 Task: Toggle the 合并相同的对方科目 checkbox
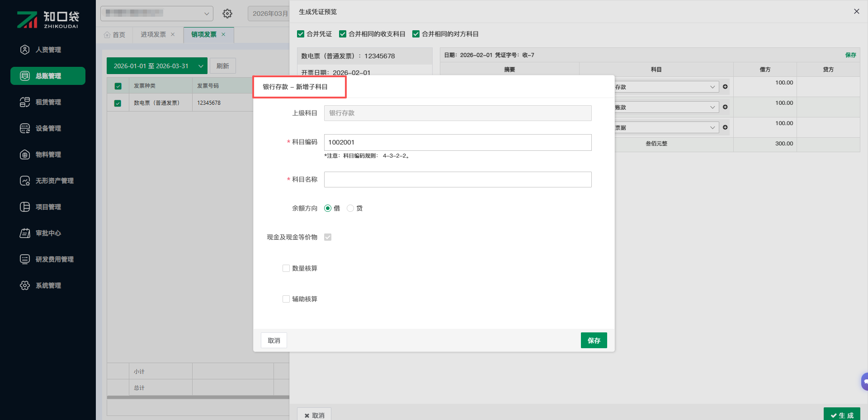click(x=416, y=34)
